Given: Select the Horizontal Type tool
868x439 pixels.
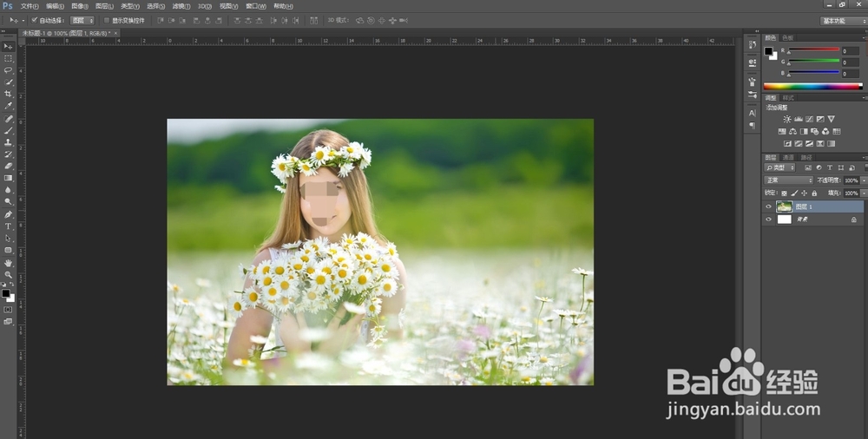Looking at the screenshot, I should pyautogui.click(x=9, y=226).
